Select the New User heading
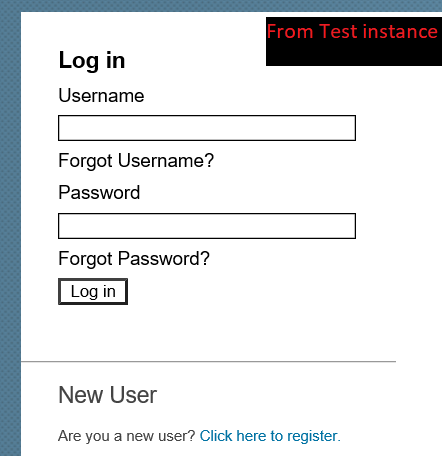The width and height of the screenshot is (442, 456). pyautogui.click(x=107, y=395)
